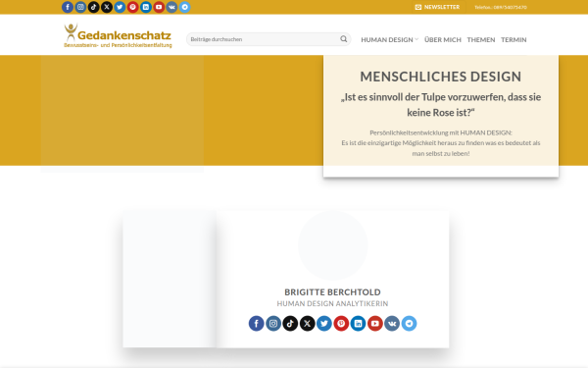Open YouTube icon in top header bar
Viewport: 588px width, 368px height.
click(159, 7)
